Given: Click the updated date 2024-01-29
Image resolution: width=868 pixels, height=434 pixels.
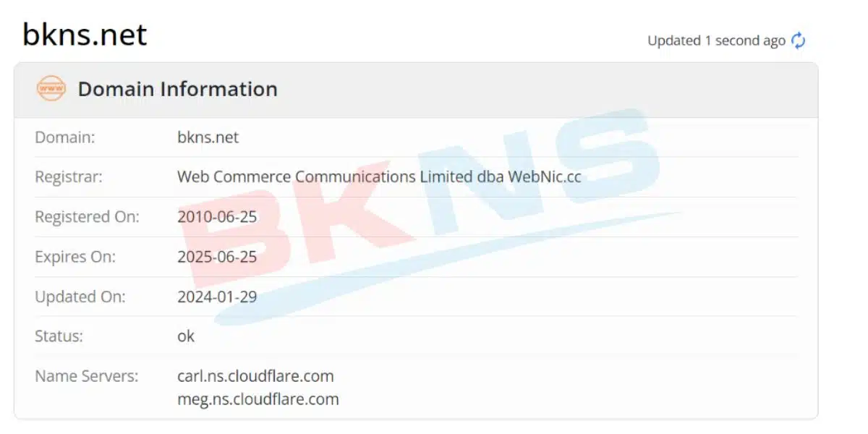Looking at the screenshot, I should [x=217, y=297].
